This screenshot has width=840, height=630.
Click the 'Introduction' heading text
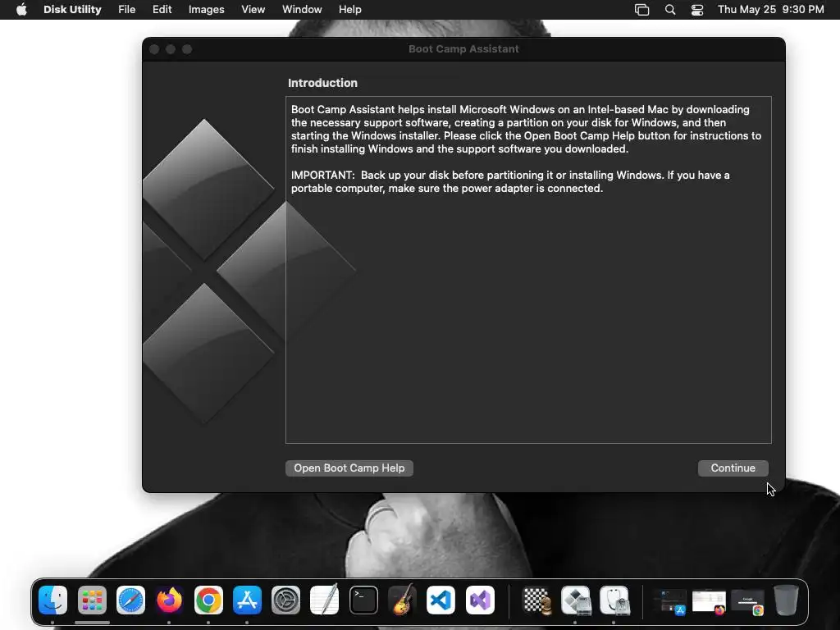pyautogui.click(x=322, y=83)
